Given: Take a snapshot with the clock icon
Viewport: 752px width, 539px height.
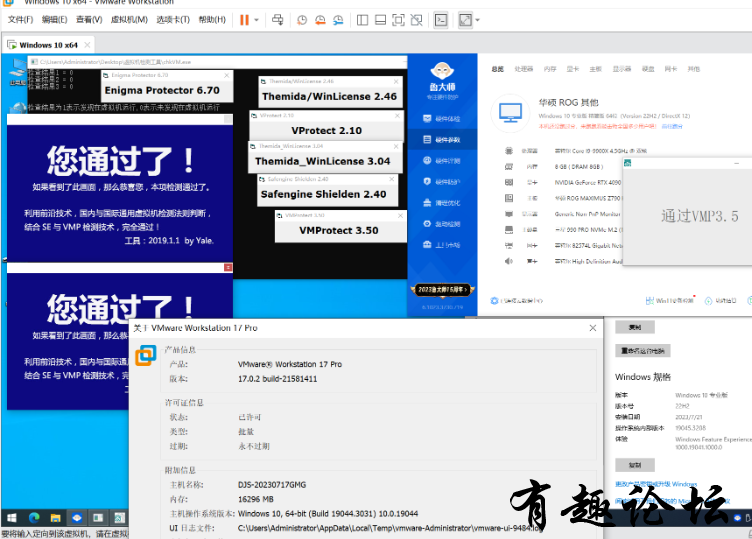Looking at the screenshot, I should coord(302,20).
